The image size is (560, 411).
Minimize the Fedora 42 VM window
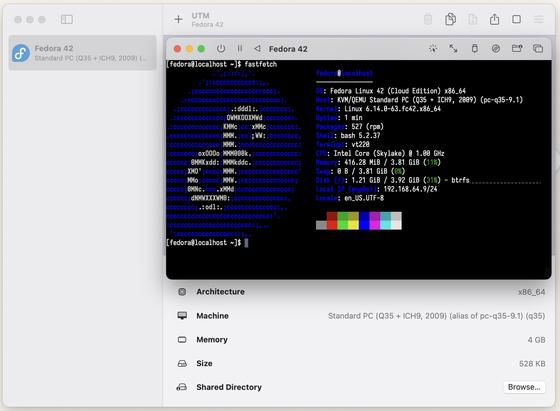[x=189, y=49]
